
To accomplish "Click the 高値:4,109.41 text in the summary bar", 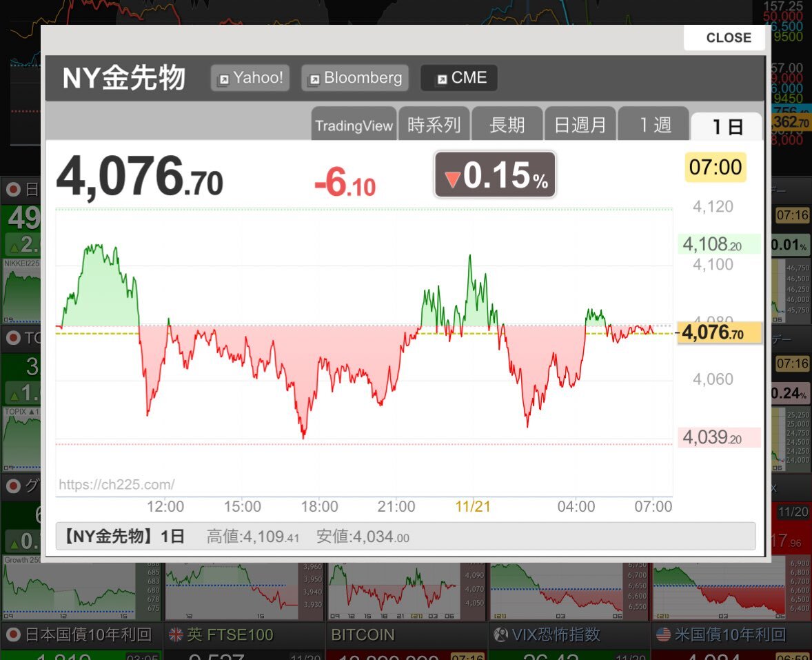I will [x=253, y=536].
